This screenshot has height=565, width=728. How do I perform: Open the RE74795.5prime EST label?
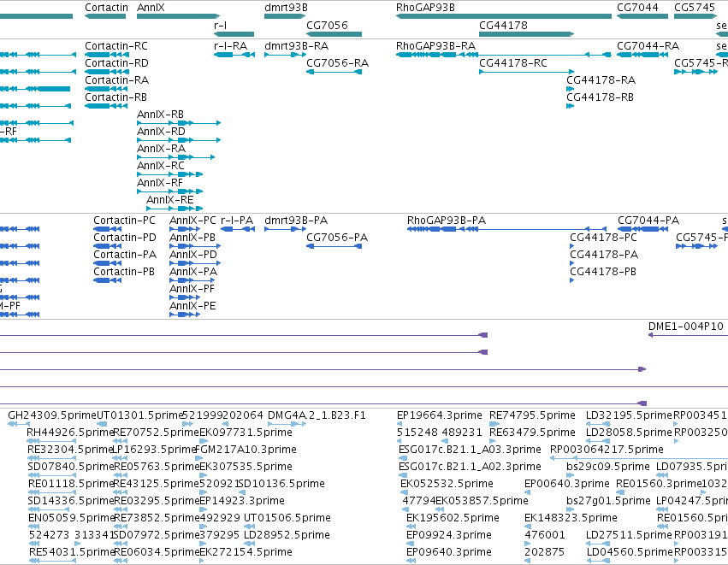pos(533,415)
